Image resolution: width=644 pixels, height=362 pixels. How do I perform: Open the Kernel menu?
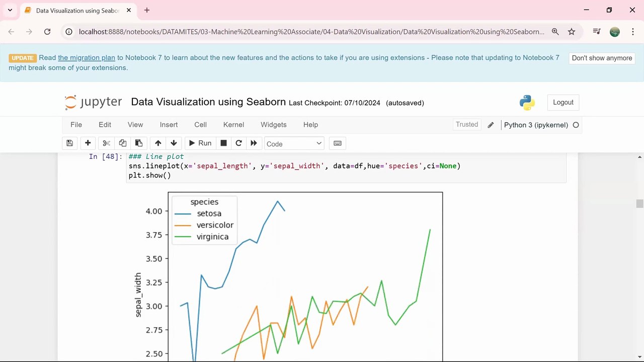click(233, 125)
